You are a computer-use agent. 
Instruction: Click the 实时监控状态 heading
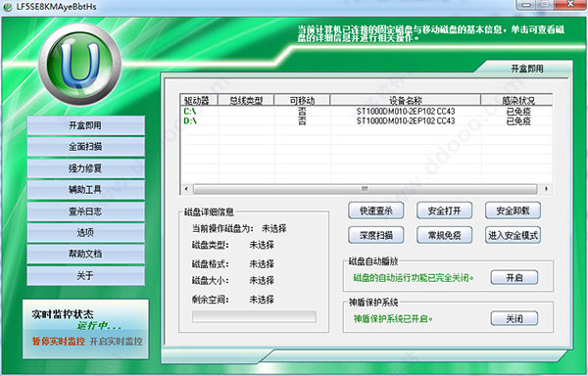point(63,314)
